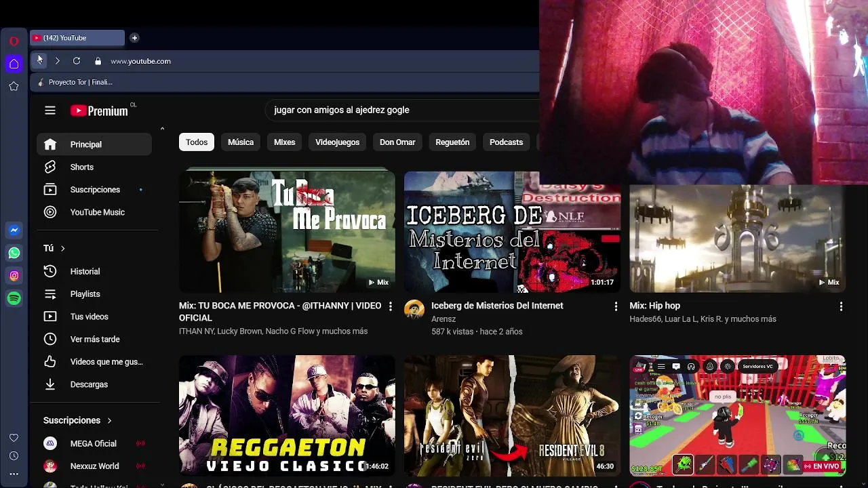The width and height of the screenshot is (868, 488).
Task: Open Shorts in the YouTube sidebar
Action: point(94,167)
